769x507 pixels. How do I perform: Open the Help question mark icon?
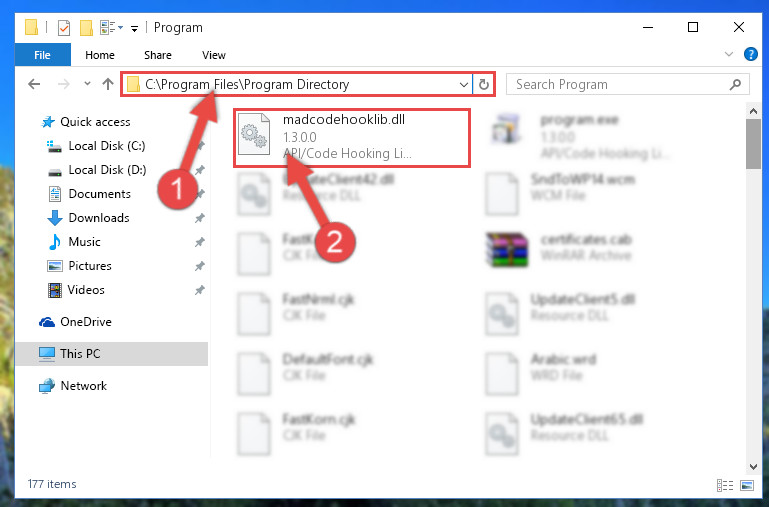750,54
